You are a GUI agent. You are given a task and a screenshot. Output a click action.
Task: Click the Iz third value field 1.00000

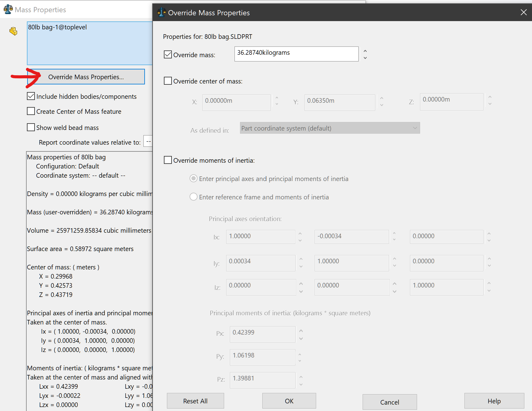[x=446, y=287]
